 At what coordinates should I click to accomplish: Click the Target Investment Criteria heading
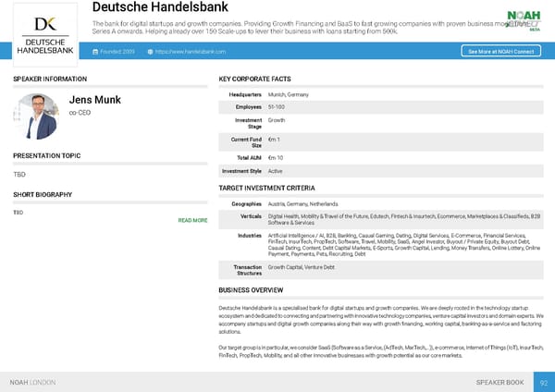point(265,188)
